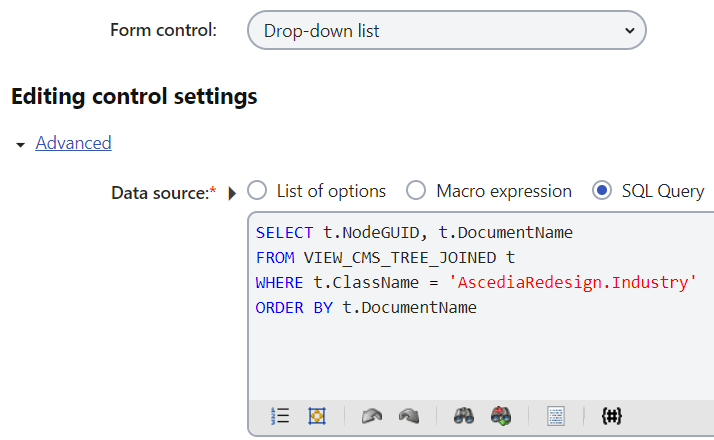Select the Macro expression radio button
Viewport: 714px width, 440px height.
[416, 190]
